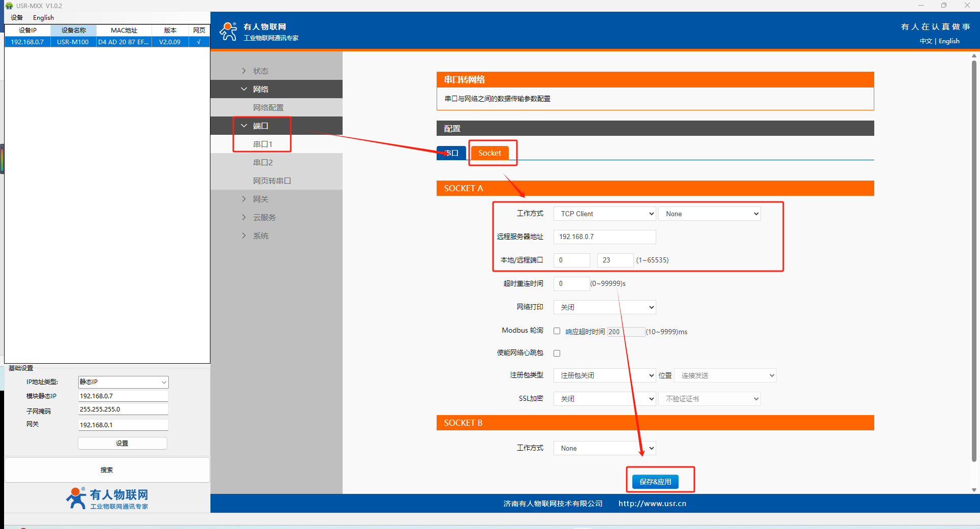The width and height of the screenshot is (980, 529).
Task: Click the 搜索 button
Action: (x=107, y=470)
